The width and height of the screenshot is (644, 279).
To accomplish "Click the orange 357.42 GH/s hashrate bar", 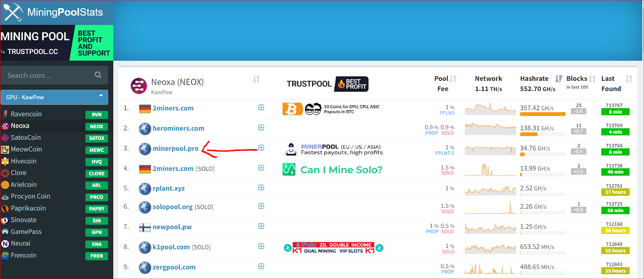I will pyautogui.click(x=543, y=114).
